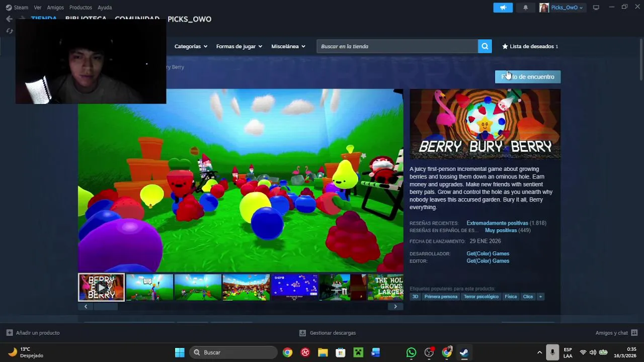The image size is (644, 362).
Task: Click the thumbnail strip scrollbar handle
Action: (106, 307)
